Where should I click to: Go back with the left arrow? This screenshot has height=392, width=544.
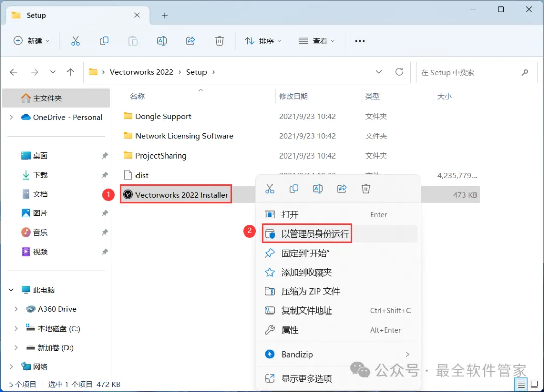coord(14,72)
